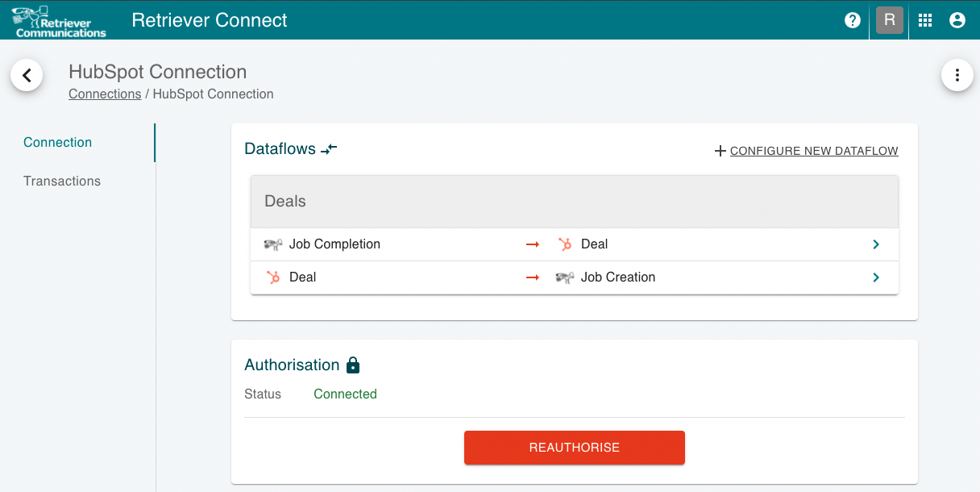The height and width of the screenshot is (492, 980).
Task: Open the apps grid launcher
Action: pyautogui.click(x=925, y=20)
